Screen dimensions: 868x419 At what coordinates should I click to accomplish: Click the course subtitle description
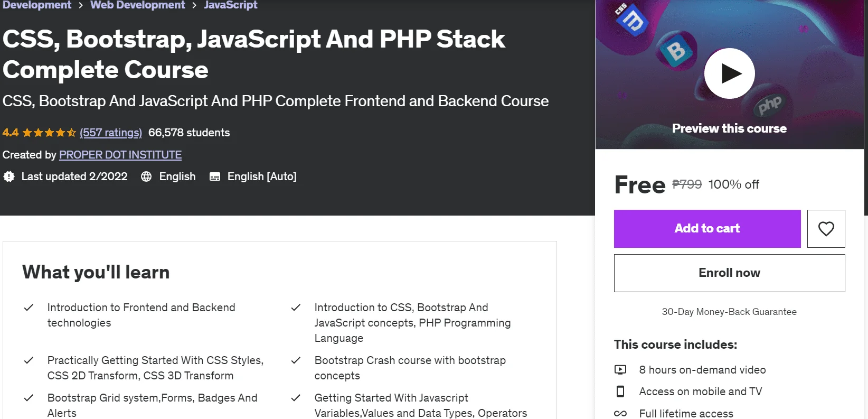[276, 101]
